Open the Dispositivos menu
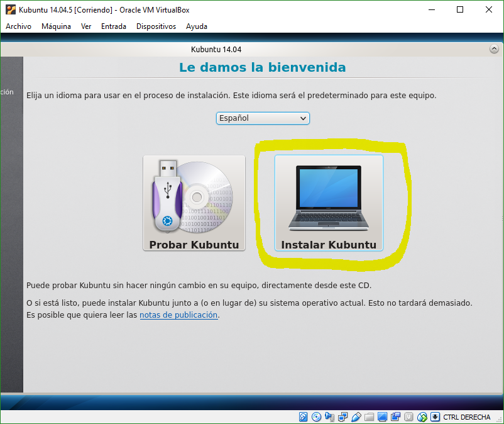Image resolution: width=504 pixels, height=424 pixels. [156, 26]
